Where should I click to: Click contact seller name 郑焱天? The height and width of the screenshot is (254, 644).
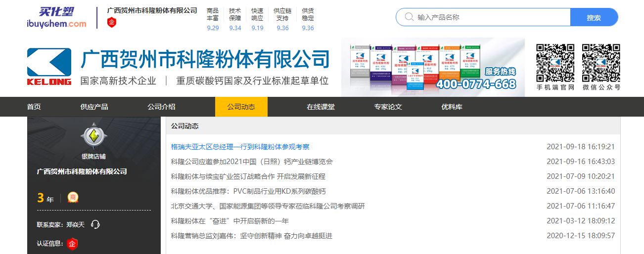tap(76, 224)
